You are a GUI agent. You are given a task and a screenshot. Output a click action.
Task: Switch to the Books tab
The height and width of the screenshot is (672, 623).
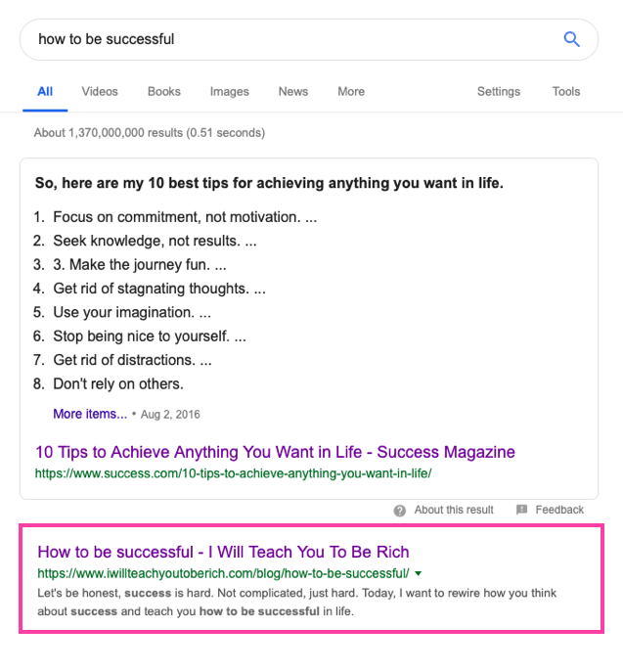164,92
